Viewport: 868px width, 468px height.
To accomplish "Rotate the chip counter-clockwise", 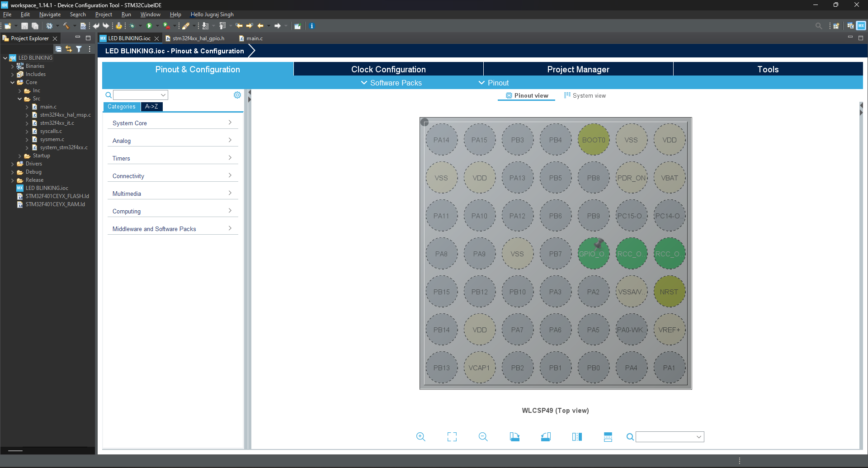I will pyautogui.click(x=546, y=437).
